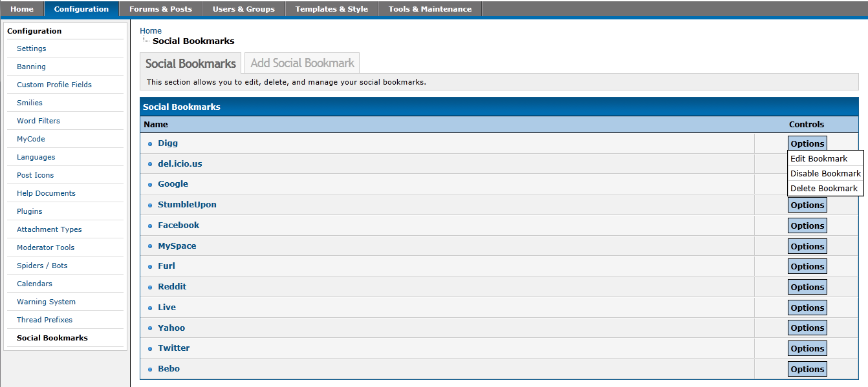Switch to the Add Social Bookmark tab
This screenshot has width=868, height=387.
coord(302,63)
